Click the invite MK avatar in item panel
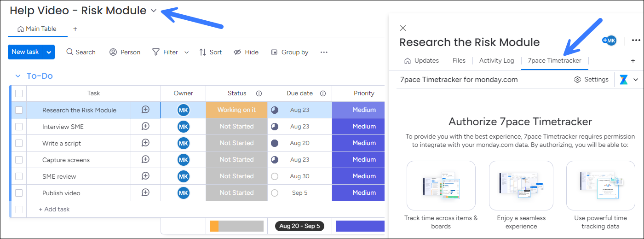Viewport: 644px width, 239px height. pos(609,41)
